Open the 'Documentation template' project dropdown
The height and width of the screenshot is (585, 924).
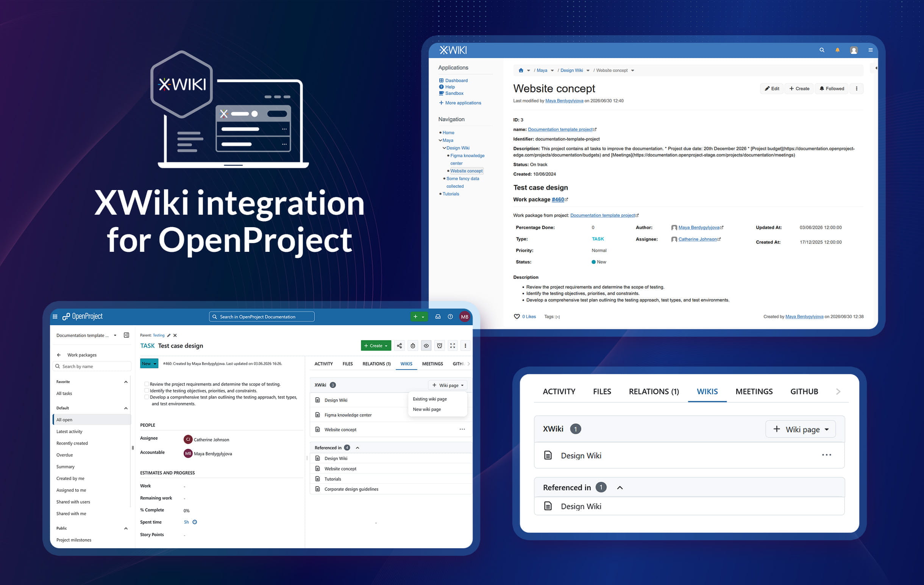(x=86, y=335)
